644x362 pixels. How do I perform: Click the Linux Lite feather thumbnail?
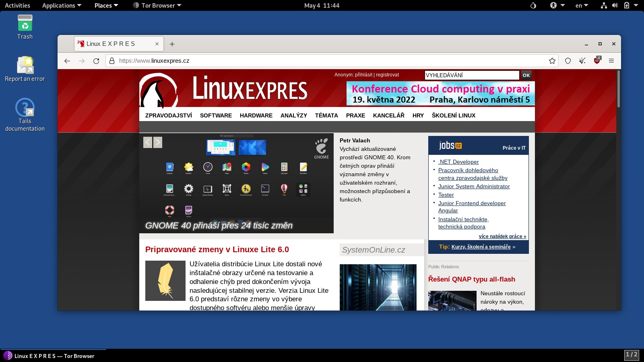point(165,281)
